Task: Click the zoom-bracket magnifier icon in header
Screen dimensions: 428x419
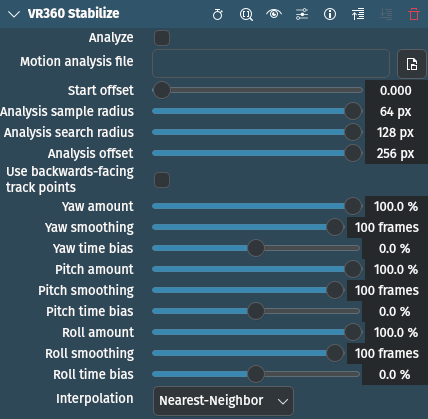Action: point(246,14)
